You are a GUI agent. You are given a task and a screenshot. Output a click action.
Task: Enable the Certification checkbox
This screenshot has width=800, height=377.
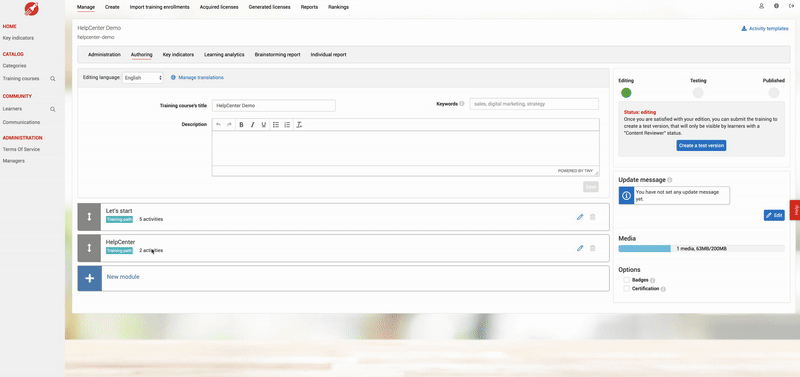(x=626, y=289)
